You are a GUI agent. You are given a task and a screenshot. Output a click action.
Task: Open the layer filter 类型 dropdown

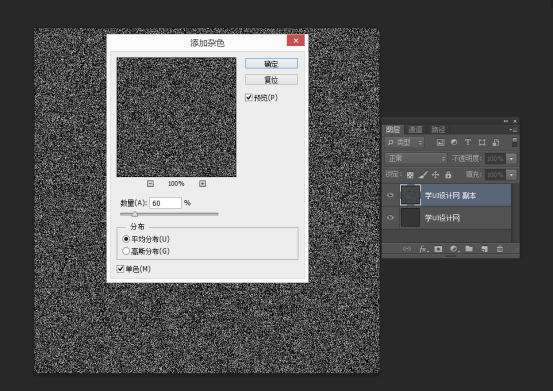point(404,142)
